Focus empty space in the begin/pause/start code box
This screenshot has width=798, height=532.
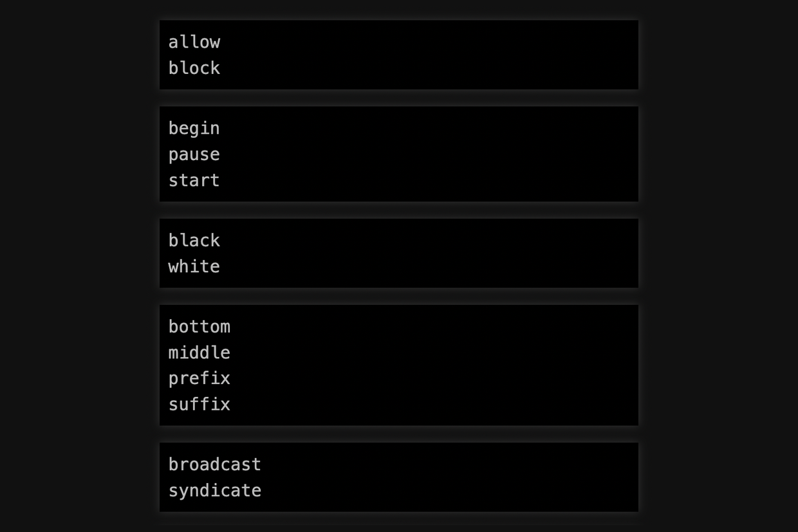coord(450,154)
